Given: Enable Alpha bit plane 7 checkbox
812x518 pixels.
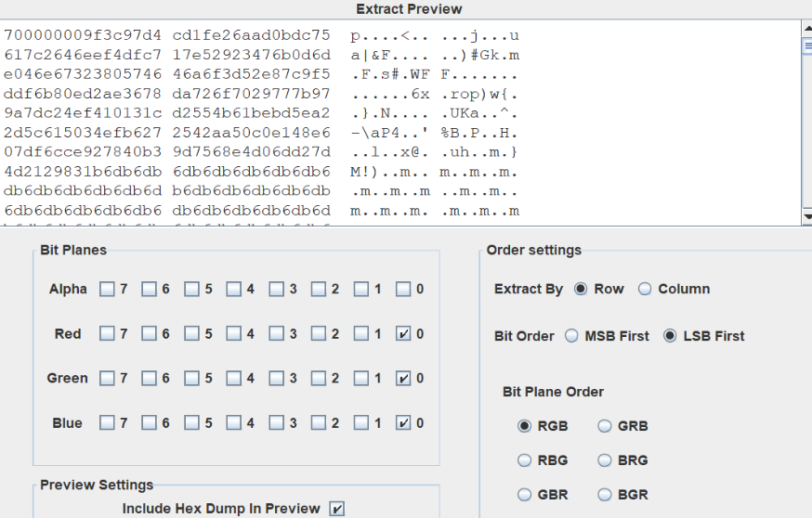Looking at the screenshot, I should tap(107, 289).
